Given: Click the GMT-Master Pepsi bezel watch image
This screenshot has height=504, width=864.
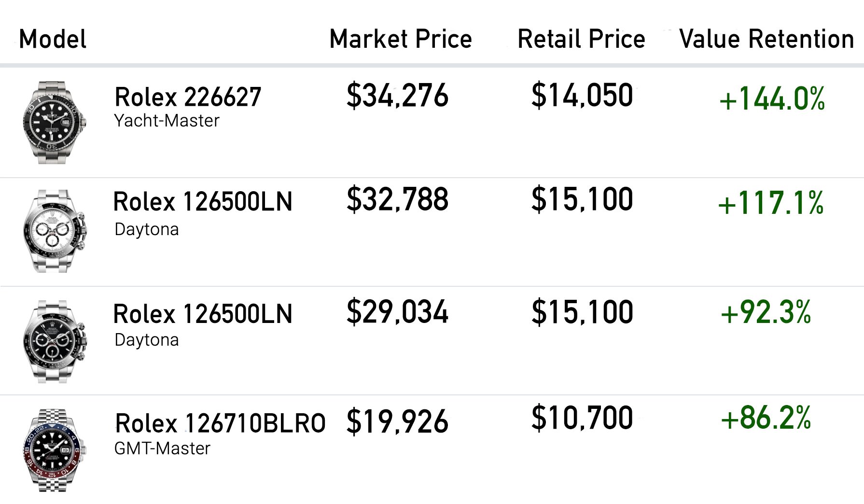Looking at the screenshot, I should click(x=55, y=450).
